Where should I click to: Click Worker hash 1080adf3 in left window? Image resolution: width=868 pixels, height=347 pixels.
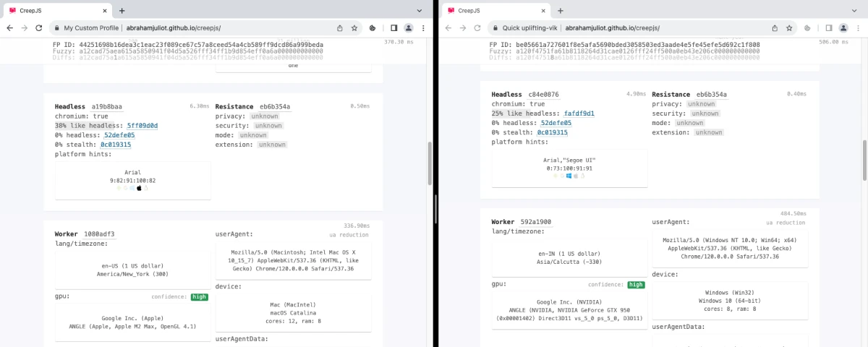[x=99, y=234]
